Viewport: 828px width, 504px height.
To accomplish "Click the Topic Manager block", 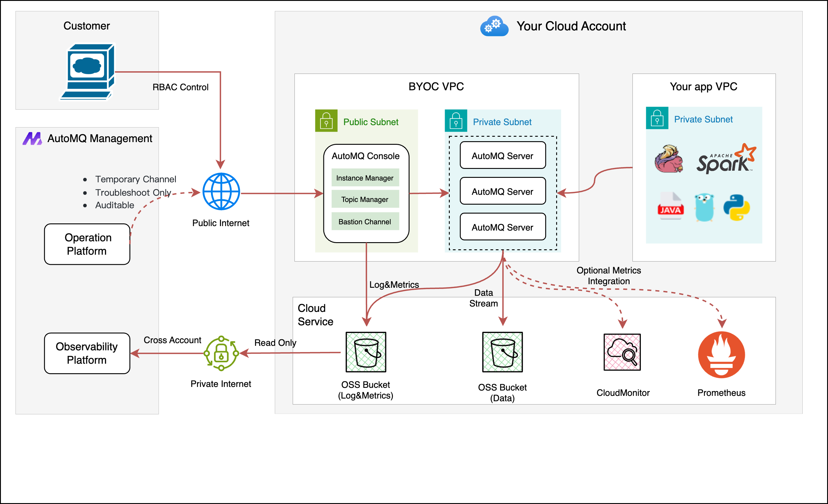I will point(365,199).
